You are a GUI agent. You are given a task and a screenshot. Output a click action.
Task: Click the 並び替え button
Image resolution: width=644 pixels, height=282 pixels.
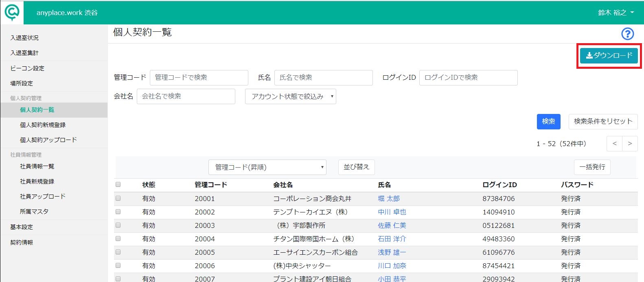click(357, 167)
